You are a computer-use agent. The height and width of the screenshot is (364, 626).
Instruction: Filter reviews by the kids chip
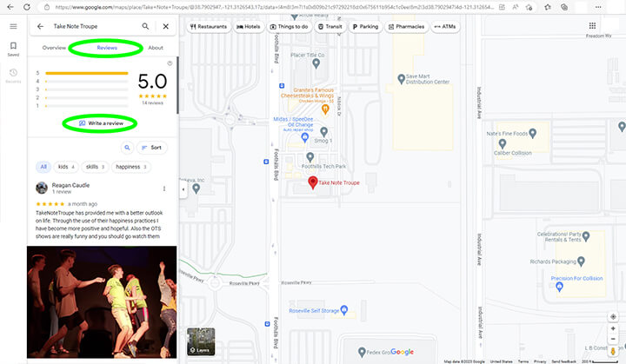point(66,167)
